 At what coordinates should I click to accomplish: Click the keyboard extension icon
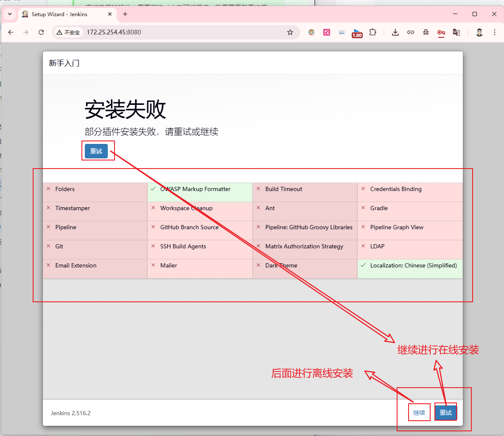342,32
